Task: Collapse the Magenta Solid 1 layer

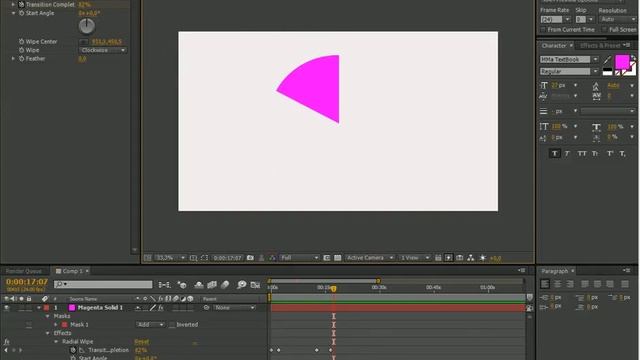Action: click(x=39, y=308)
